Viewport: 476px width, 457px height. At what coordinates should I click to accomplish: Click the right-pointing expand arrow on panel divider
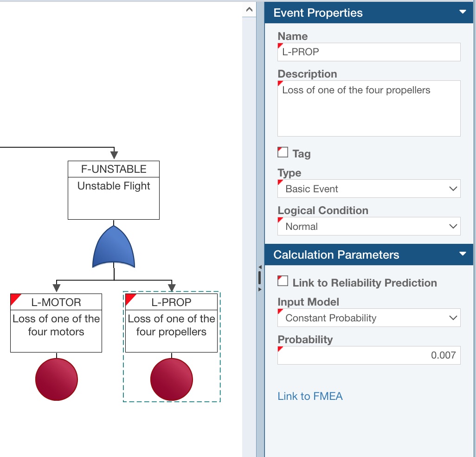click(259, 289)
